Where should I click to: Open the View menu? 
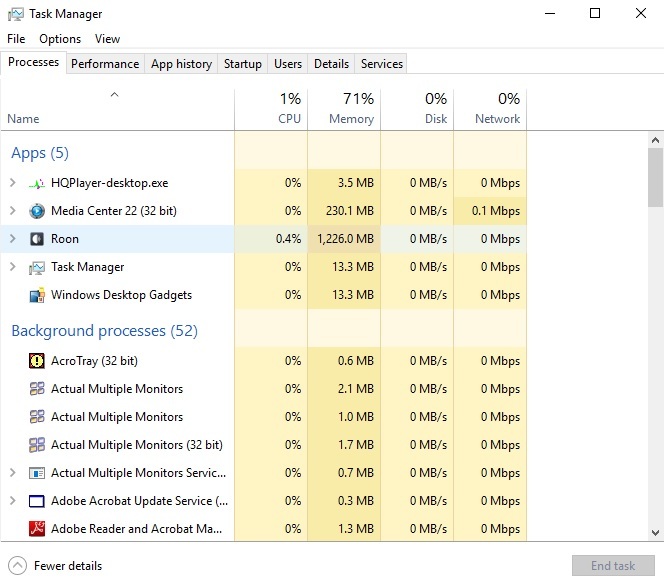108,39
